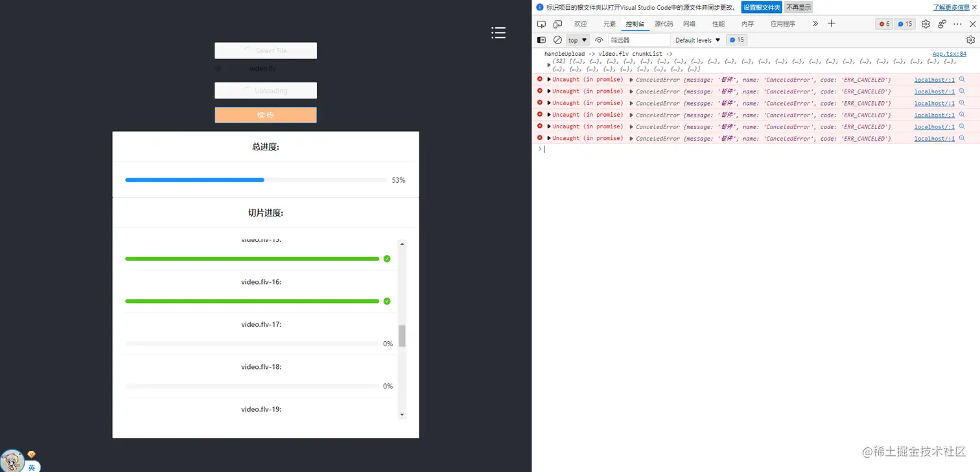Click the Select File button

coord(266,51)
